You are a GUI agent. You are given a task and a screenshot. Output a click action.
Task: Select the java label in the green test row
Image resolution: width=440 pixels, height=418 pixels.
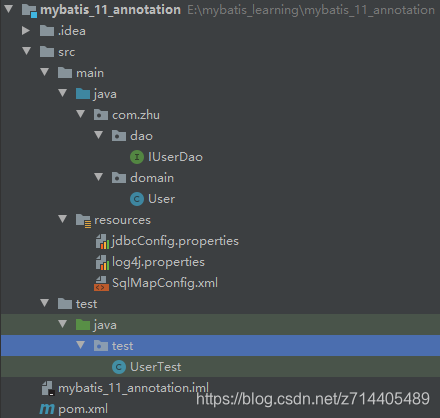tap(105, 325)
